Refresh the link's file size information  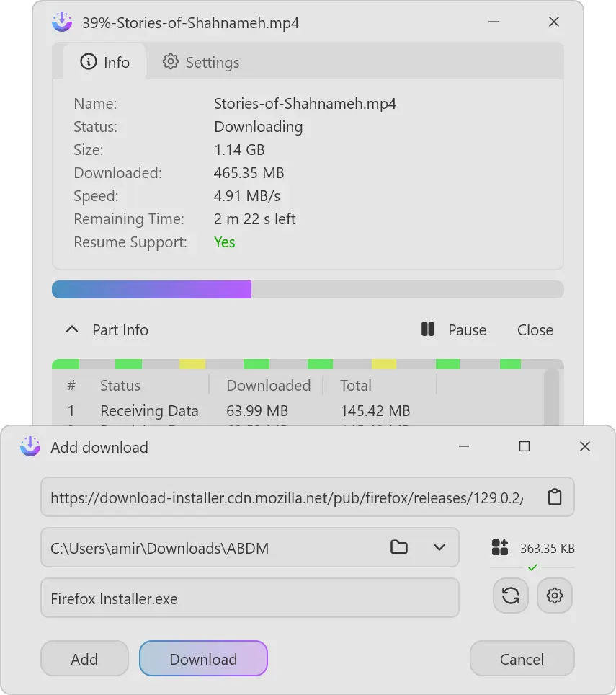pos(510,596)
